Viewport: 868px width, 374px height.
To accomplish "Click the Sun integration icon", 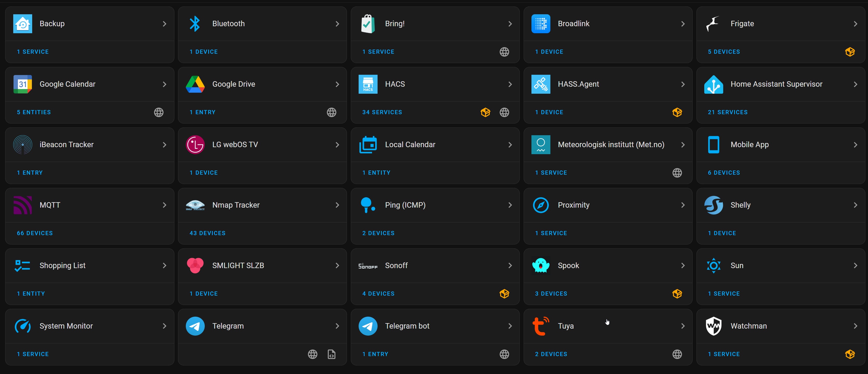I will pyautogui.click(x=713, y=266).
